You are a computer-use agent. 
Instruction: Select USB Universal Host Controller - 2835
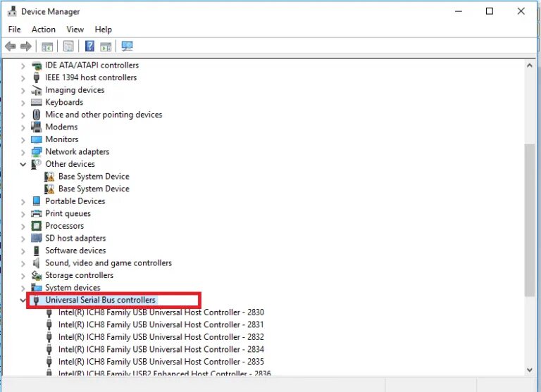point(161,362)
